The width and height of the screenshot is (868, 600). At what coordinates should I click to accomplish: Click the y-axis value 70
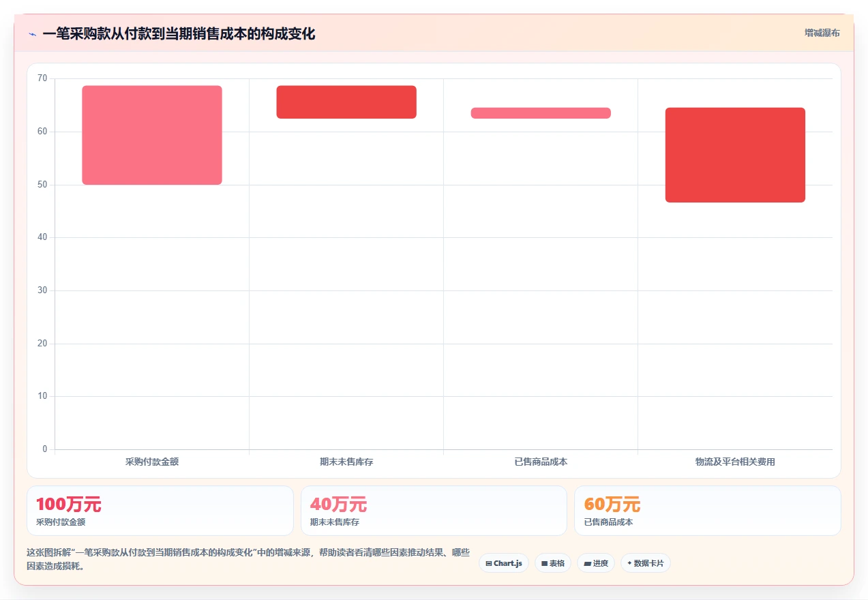(42, 78)
